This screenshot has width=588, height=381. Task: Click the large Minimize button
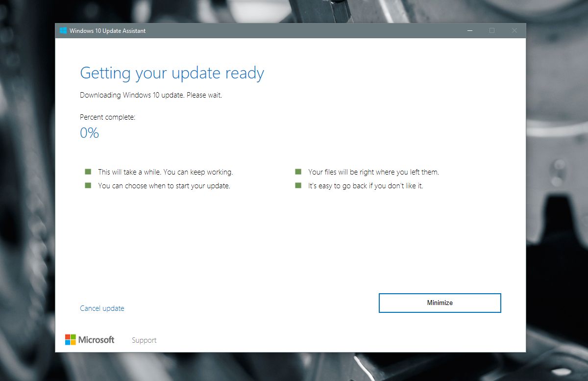tap(440, 303)
